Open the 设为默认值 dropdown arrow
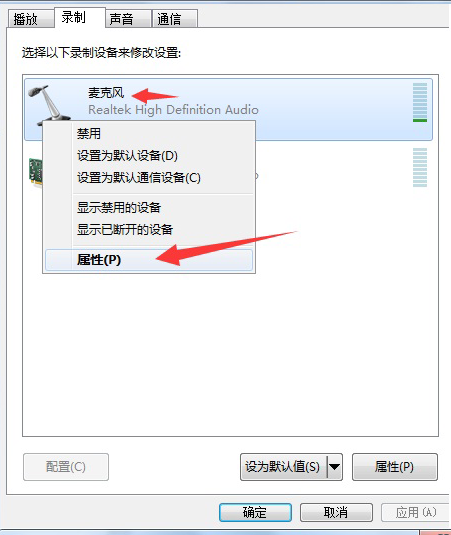Image resolution: width=451 pixels, height=535 pixels. 335,466
